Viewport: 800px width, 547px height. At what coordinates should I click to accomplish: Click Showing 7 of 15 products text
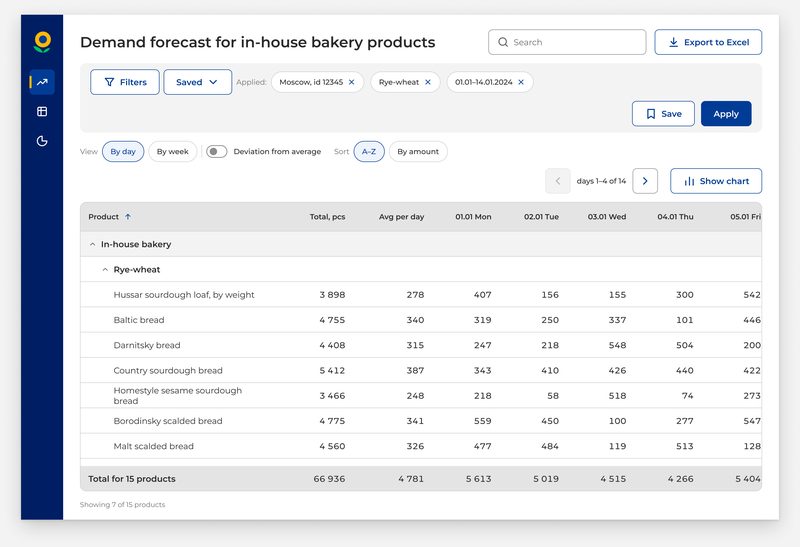click(122, 505)
